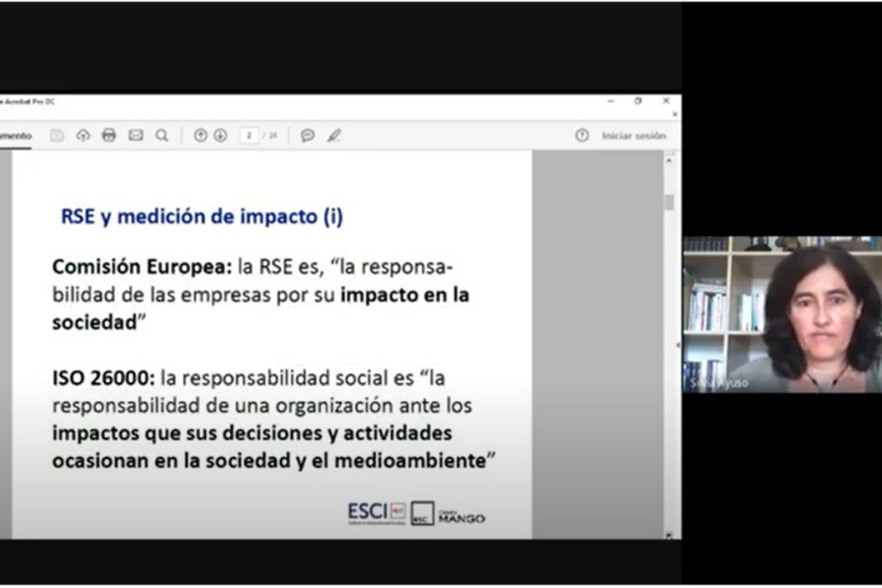This screenshot has width=882, height=588.
Task: Add a comment speech bubble
Action: pos(307,135)
